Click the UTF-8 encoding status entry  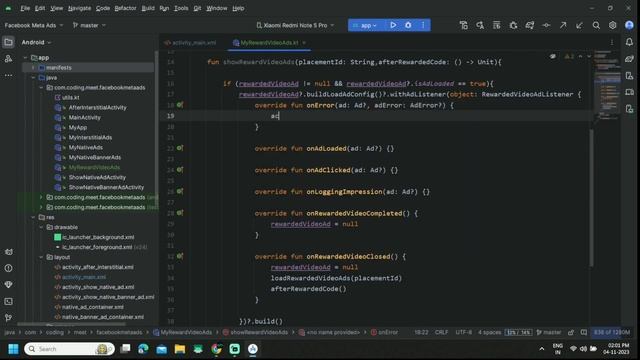click(x=463, y=332)
